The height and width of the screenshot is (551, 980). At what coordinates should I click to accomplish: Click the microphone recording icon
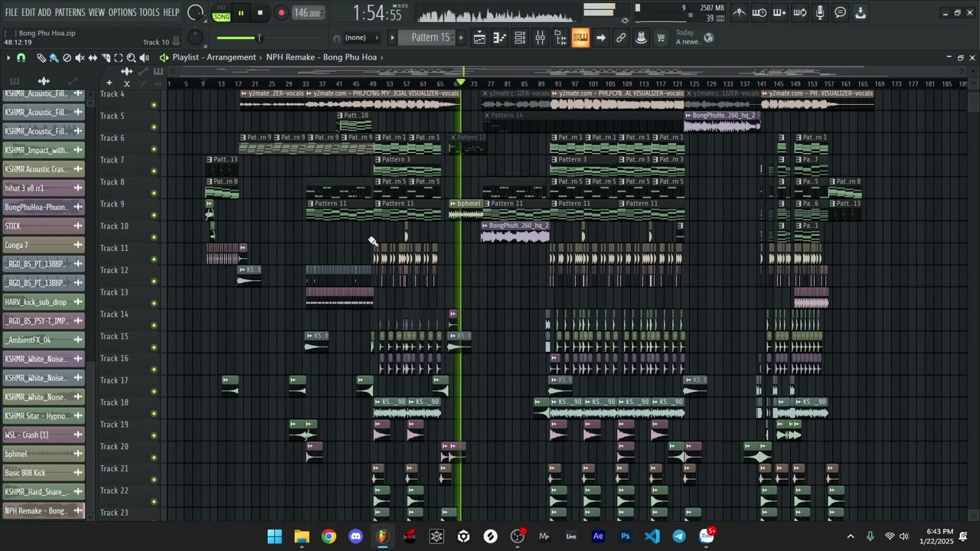820,12
